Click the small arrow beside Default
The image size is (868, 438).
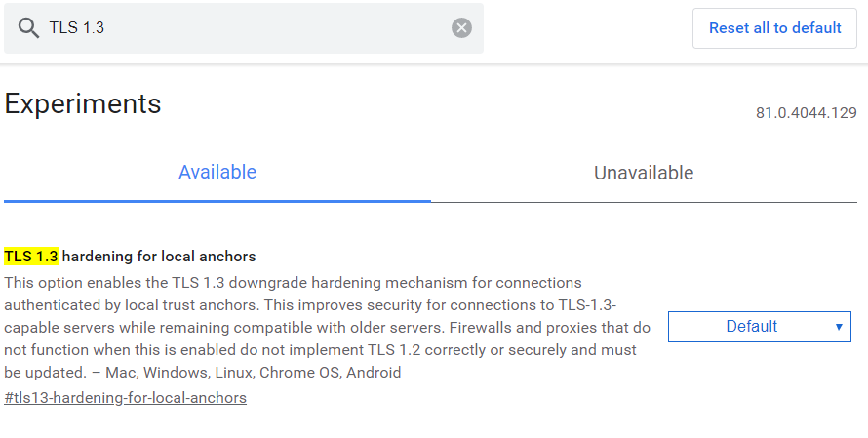pyautogui.click(x=839, y=327)
